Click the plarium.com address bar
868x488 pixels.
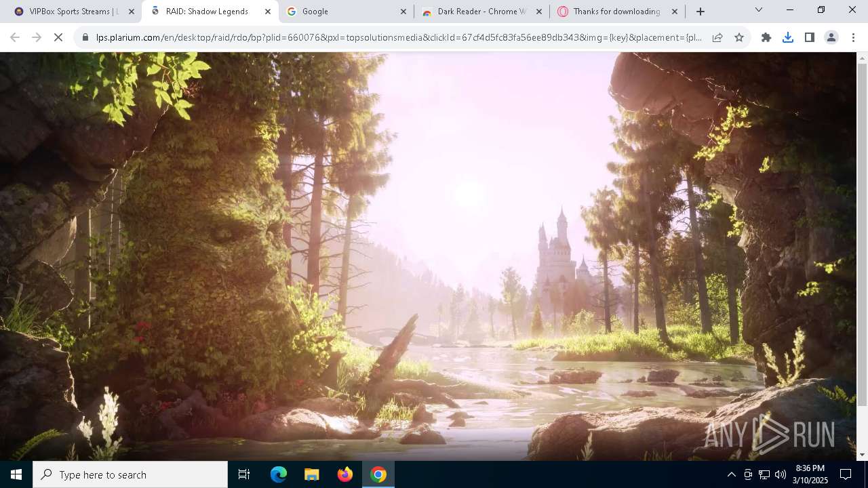(x=399, y=37)
